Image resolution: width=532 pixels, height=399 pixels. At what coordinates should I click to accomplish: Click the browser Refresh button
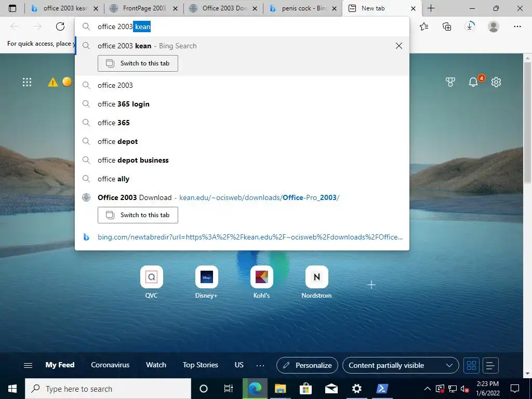(x=60, y=26)
